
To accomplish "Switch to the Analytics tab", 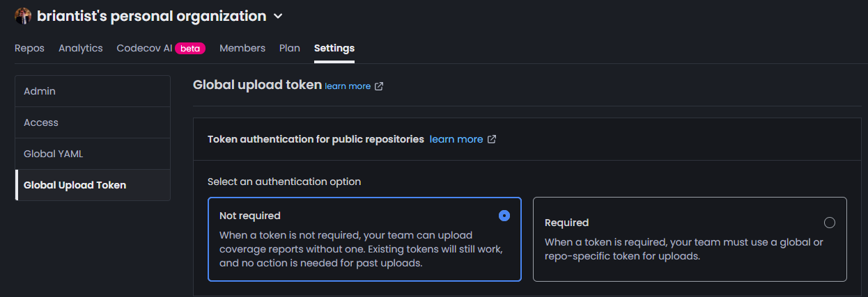I will pos(81,49).
